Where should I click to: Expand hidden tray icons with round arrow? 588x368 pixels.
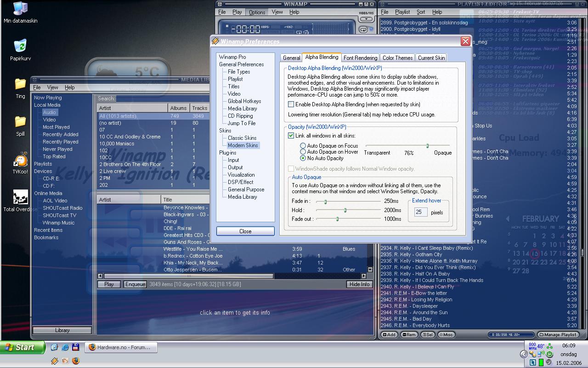[x=524, y=354]
